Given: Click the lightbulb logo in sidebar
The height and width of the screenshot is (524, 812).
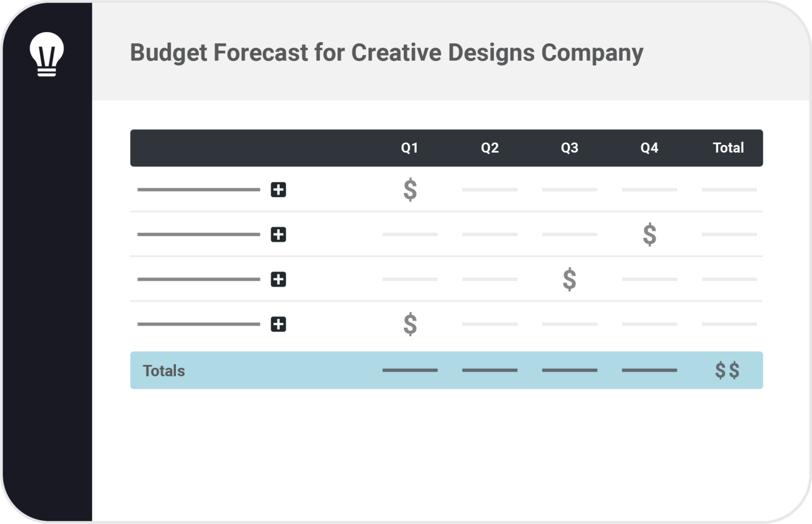Looking at the screenshot, I should 47,54.
